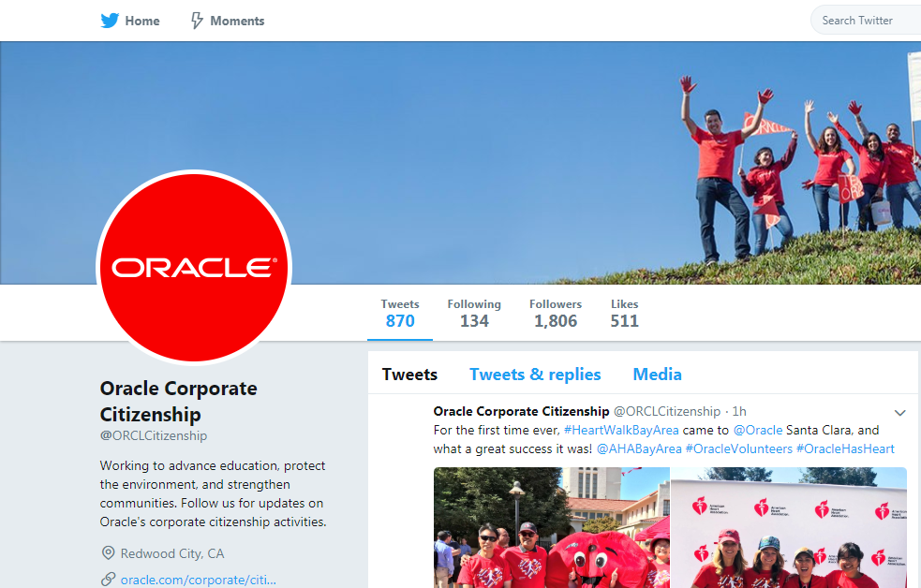Open the Media tab
The image size is (921, 588).
coord(657,374)
